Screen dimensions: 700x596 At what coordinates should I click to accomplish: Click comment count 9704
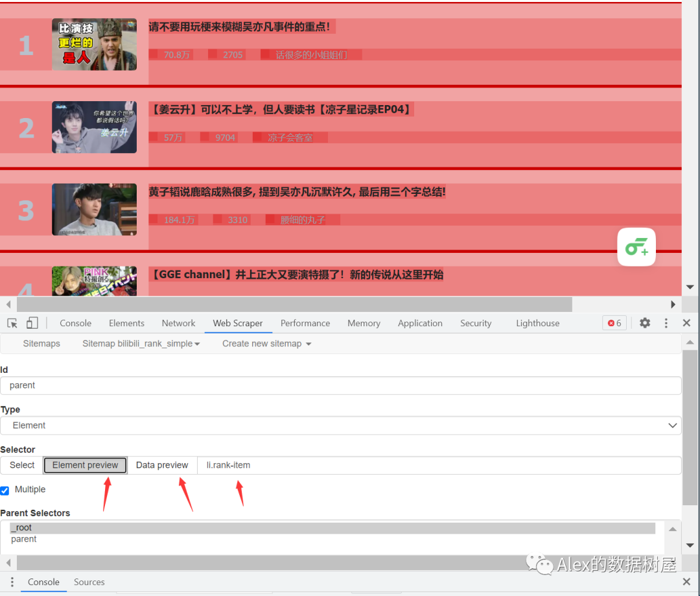[225, 137]
